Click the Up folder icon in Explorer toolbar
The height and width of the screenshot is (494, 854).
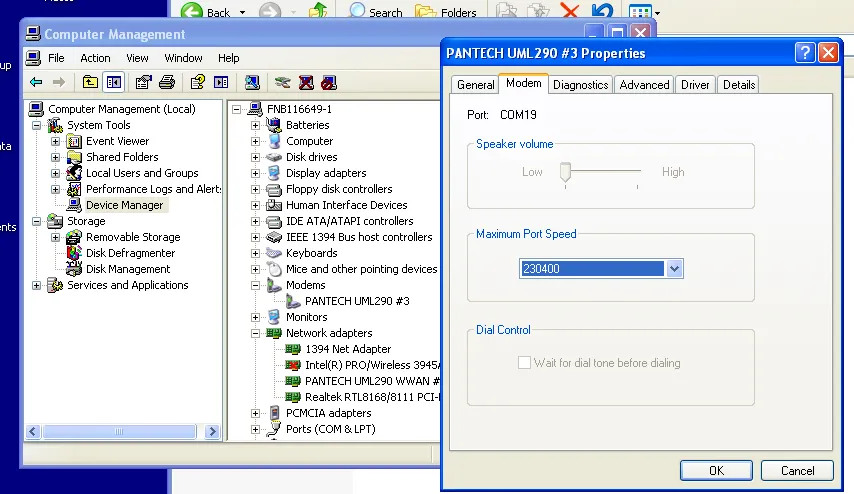coord(318,11)
